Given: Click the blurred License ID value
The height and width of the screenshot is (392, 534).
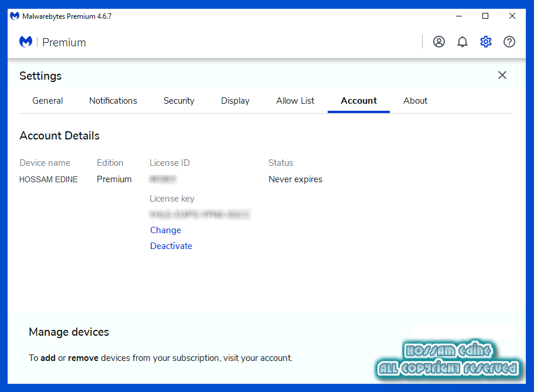Looking at the screenshot, I should pos(163,179).
